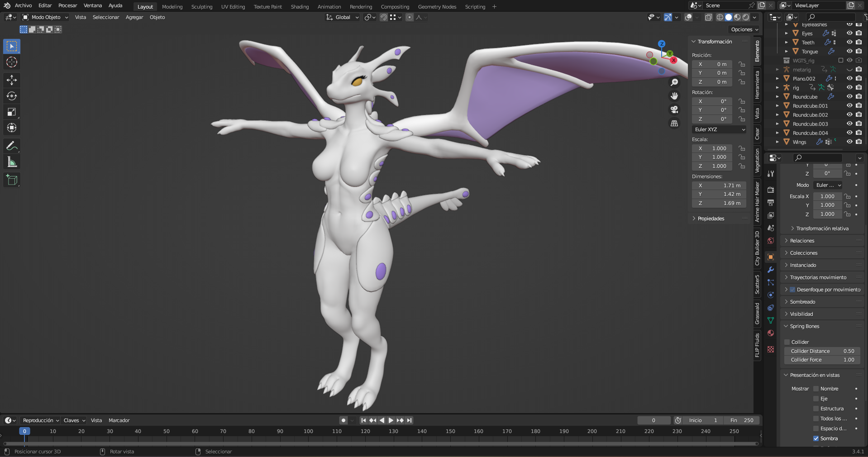
Task: Open the Modifiers wrench properties tab
Action: (x=771, y=270)
